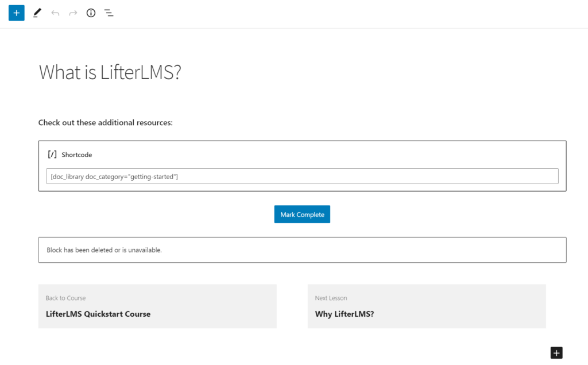Click the black add block button
The image size is (588, 365).
[556, 352]
